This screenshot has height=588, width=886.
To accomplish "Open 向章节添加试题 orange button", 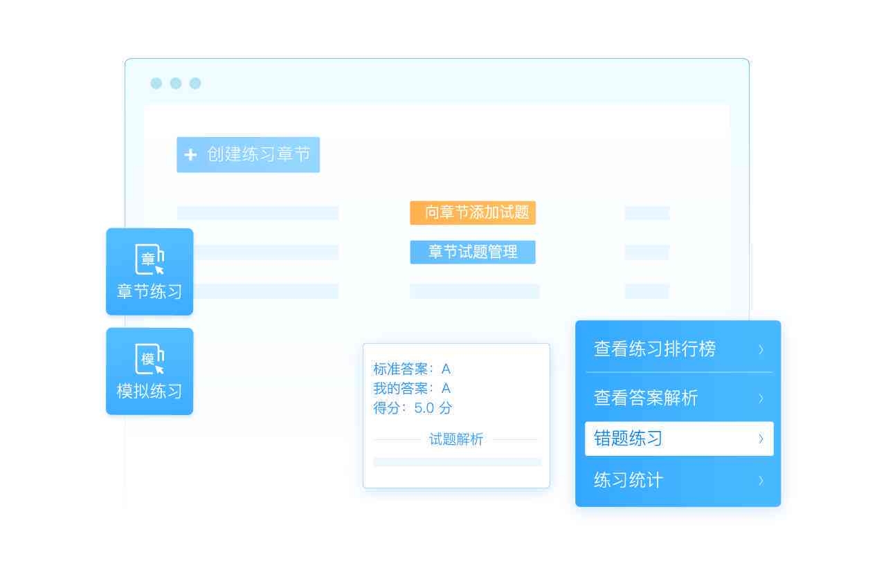I will point(473,213).
